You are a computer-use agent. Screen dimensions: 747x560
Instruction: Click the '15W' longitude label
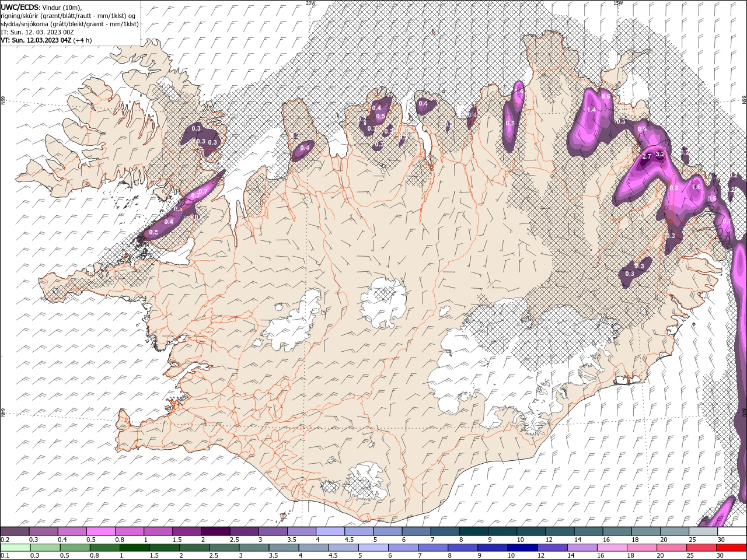pos(618,3)
